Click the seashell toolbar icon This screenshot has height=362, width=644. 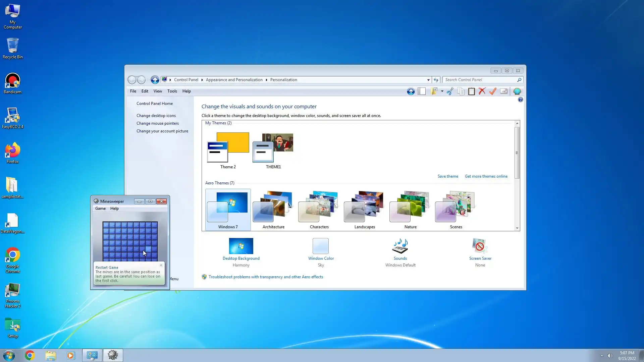click(517, 91)
